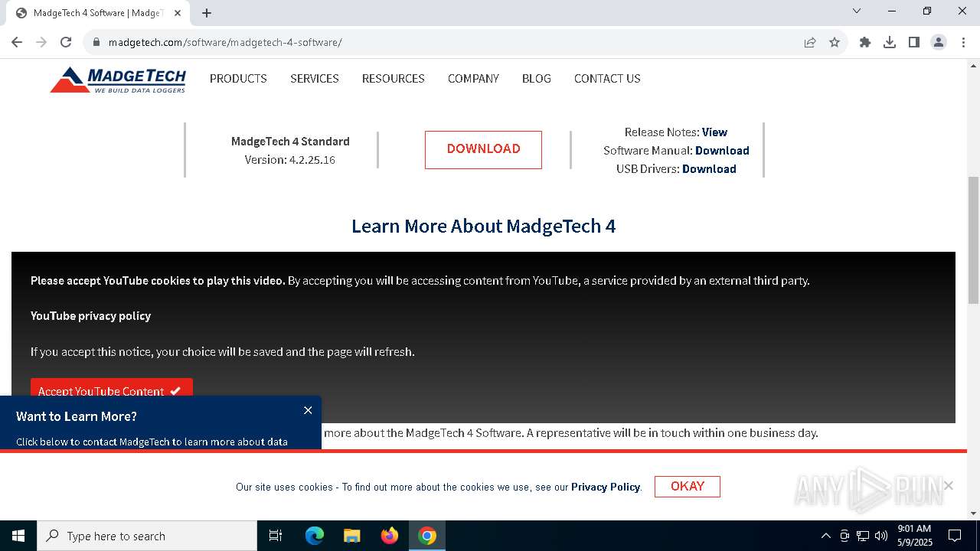Open CONTACT US page

607,78
